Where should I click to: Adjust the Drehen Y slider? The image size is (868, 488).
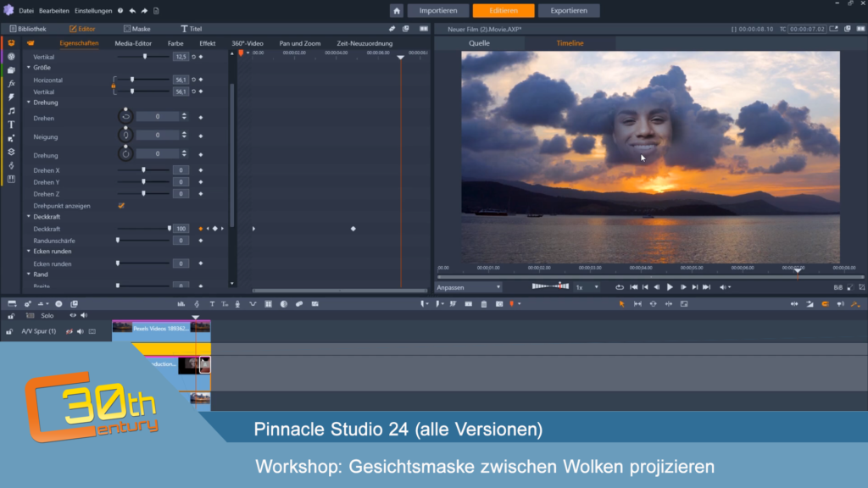pyautogui.click(x=143, y=182)
